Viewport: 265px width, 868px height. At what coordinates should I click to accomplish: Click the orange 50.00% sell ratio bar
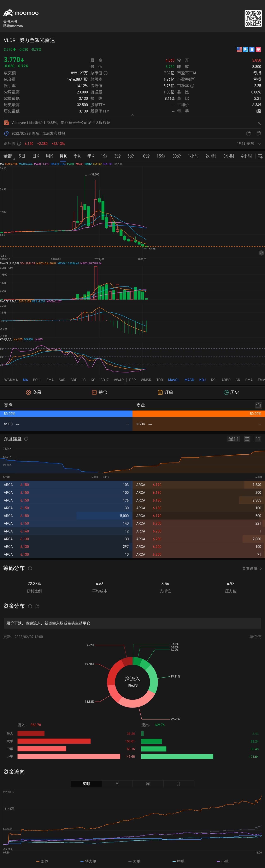click(x=199, y=413)
